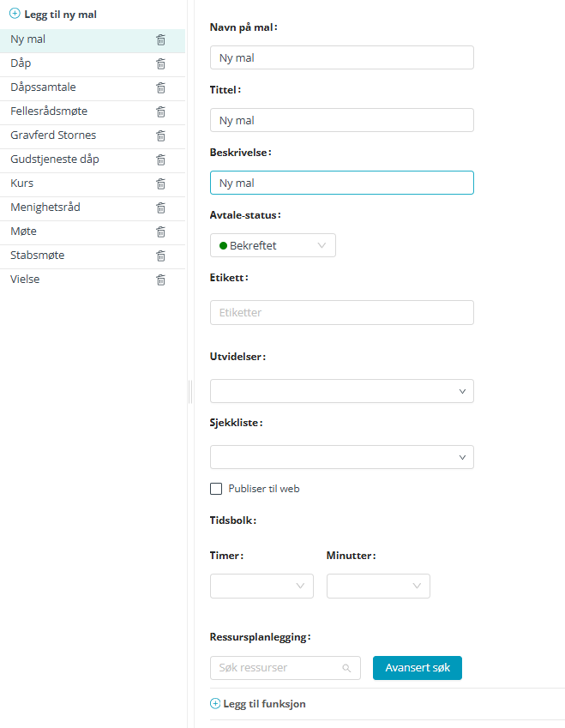This screenshot has width=565, height=728.
Task: Open the Sjekkliste dropdown list
Action: pos(341,457)
